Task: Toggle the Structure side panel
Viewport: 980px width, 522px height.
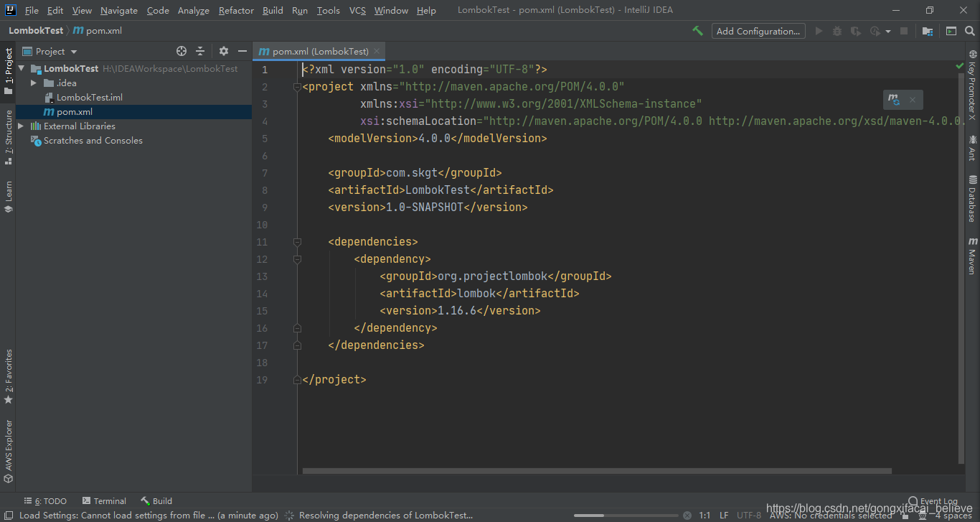Action: (9, 136)
